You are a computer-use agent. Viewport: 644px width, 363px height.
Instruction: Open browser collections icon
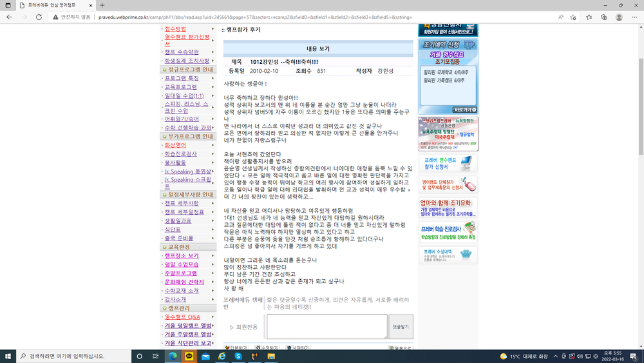(604, 17)
